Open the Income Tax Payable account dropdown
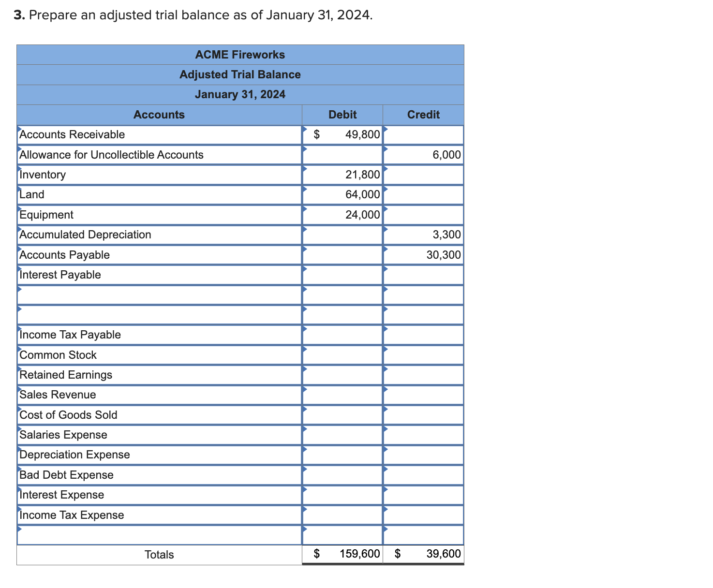 coord(160,335)
